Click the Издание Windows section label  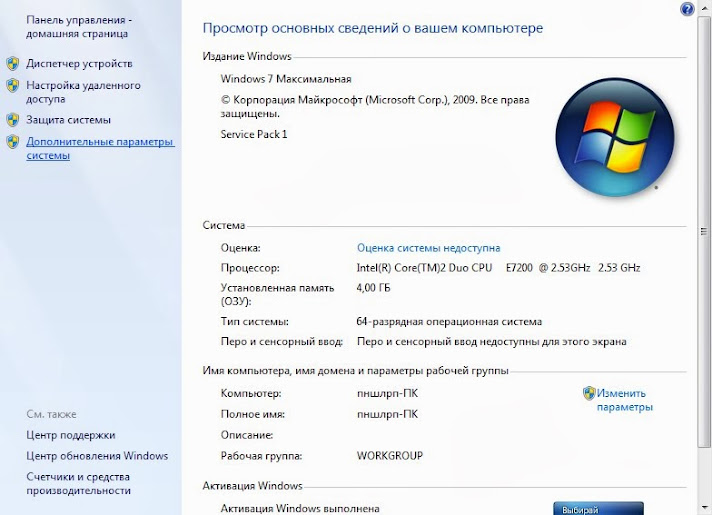(x=247, y=56)
